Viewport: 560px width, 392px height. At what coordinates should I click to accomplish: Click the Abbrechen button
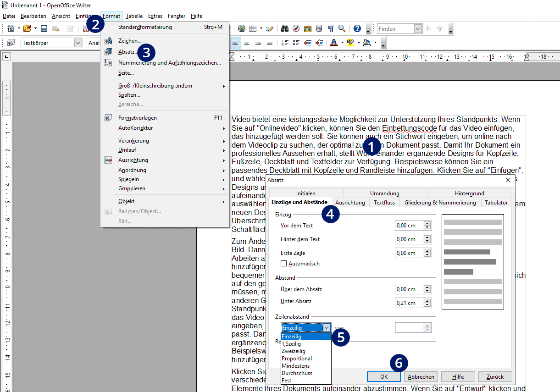tap(421, 377)
